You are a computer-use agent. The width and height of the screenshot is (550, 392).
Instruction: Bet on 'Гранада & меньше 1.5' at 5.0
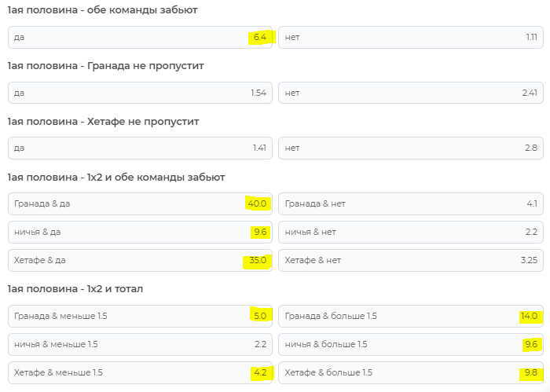point(140,316)
